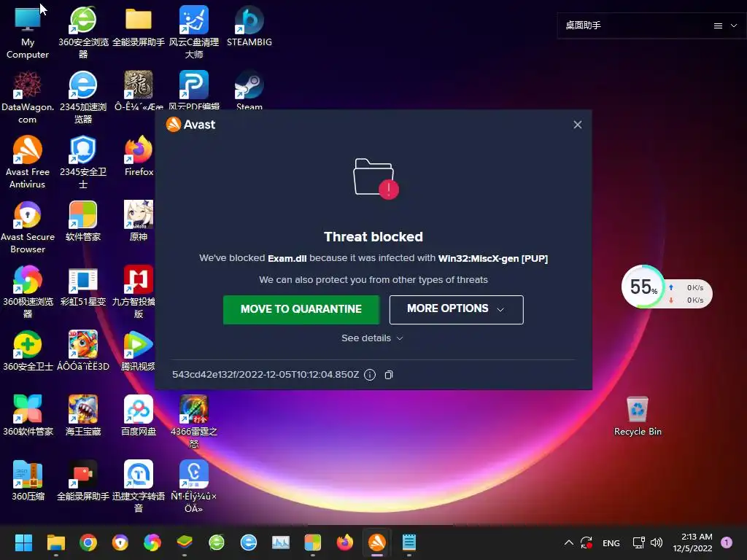Open the notepad taskbar icon

[409, 542]
